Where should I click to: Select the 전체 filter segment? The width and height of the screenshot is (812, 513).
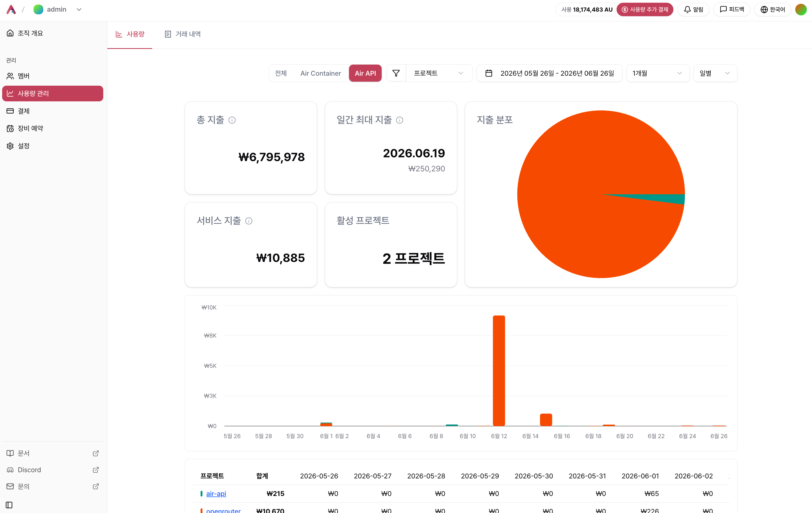[x=281, y=73]
